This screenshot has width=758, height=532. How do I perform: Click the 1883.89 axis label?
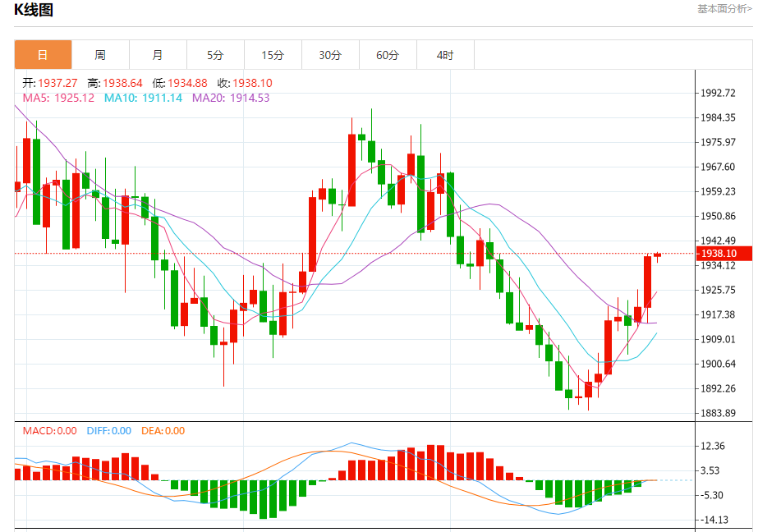coord(718,413)
